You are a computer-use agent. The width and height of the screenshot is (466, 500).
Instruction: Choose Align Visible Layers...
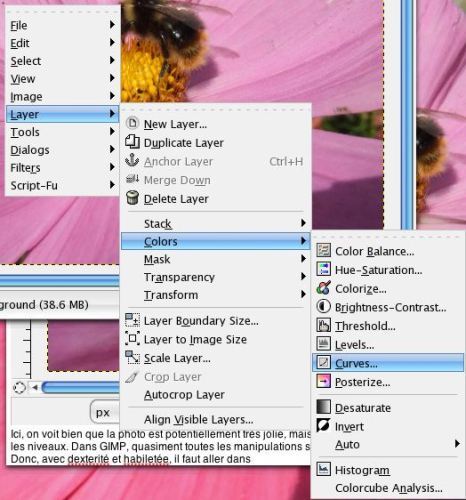coord(216,419)
